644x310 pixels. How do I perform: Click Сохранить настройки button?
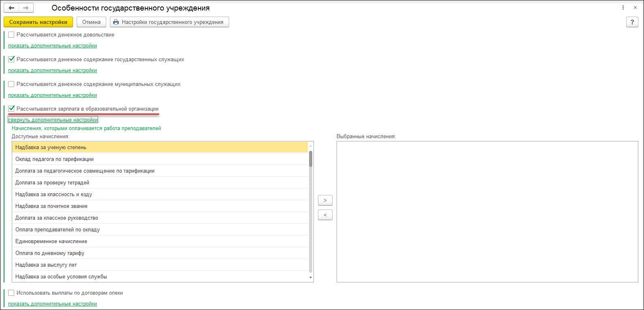coord(39,22)
